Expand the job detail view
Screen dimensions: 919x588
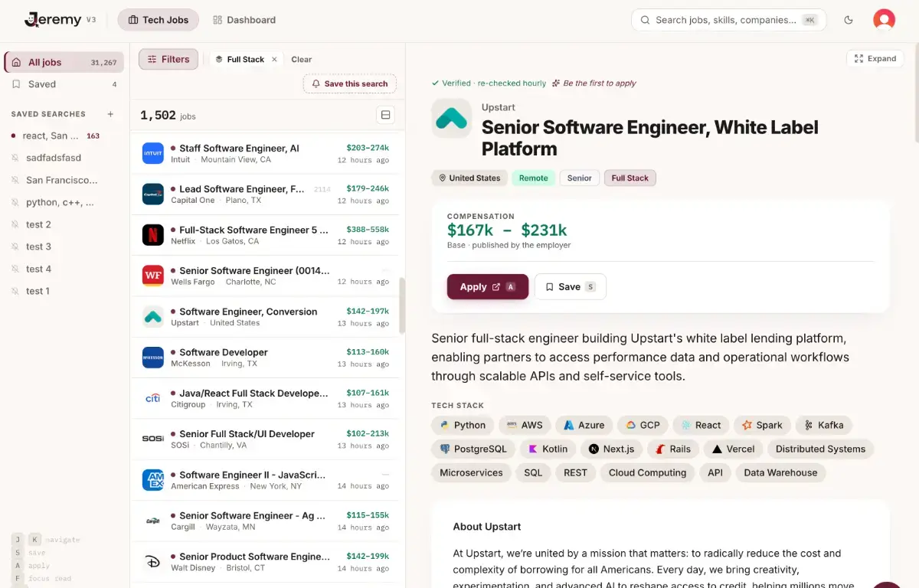point(875,58)
